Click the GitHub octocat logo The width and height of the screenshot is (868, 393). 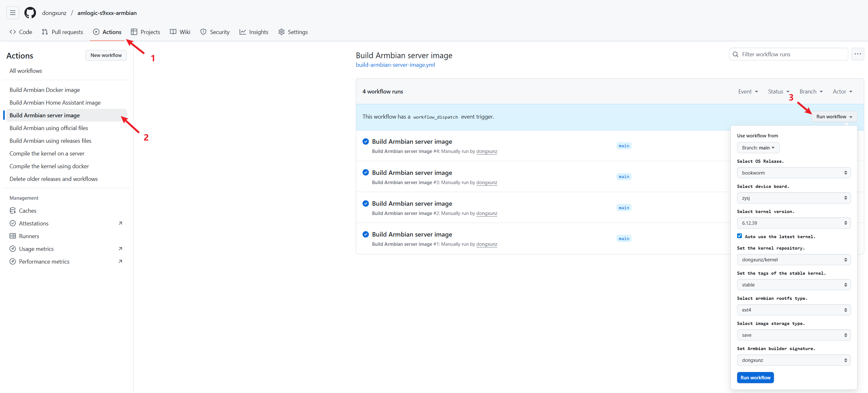[30, 13]
